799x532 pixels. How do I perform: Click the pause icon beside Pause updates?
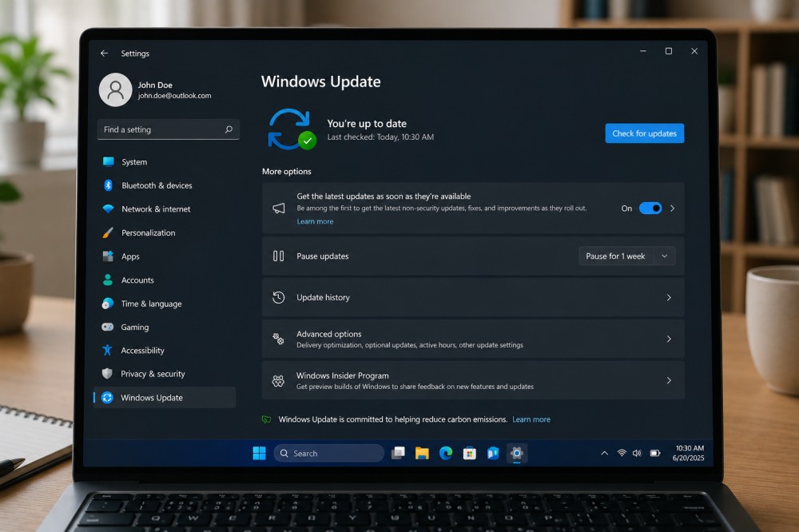coord(278,256)
